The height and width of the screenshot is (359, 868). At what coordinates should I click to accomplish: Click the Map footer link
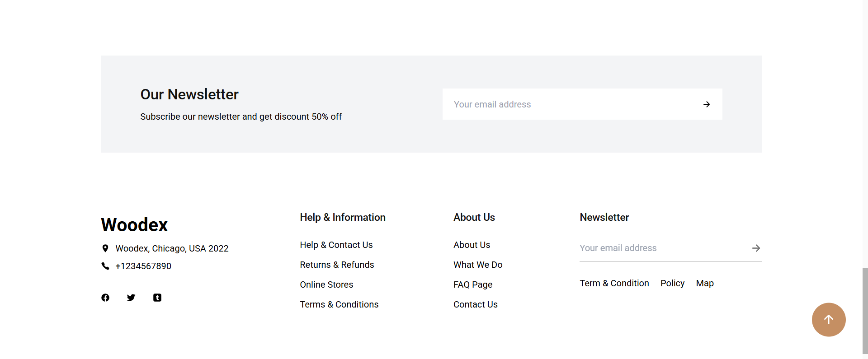tap(705, 283)
